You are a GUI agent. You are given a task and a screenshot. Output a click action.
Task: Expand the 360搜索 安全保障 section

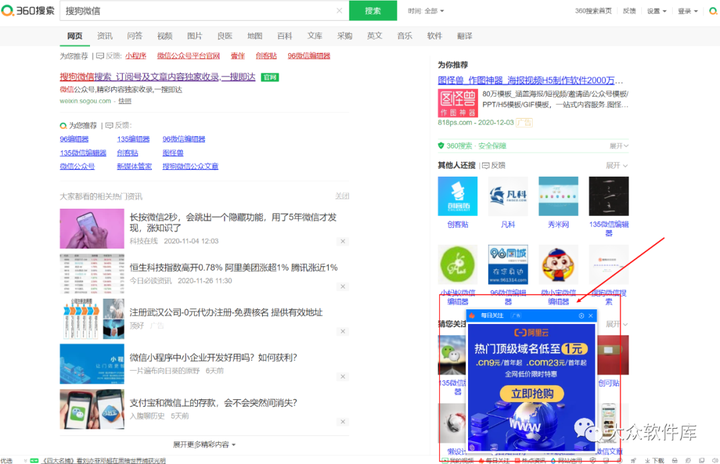click(619, 146)
